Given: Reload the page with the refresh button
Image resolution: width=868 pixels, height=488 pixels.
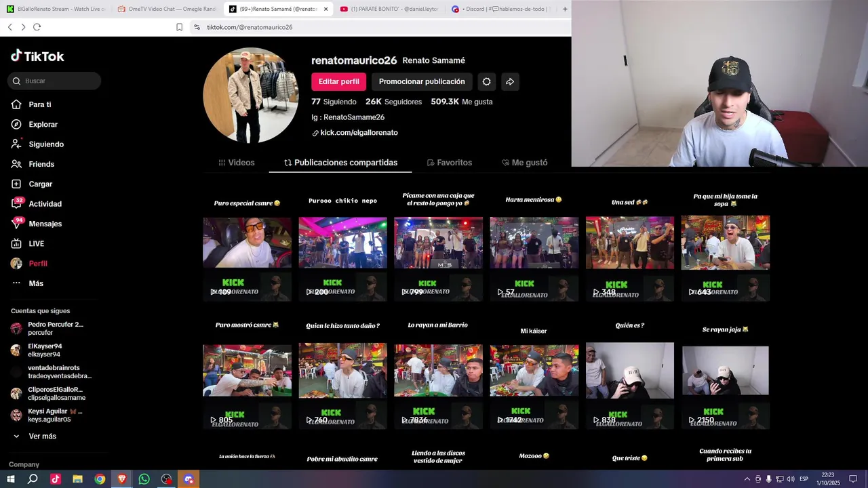Looking at the screenshot, I should point(37,27).
